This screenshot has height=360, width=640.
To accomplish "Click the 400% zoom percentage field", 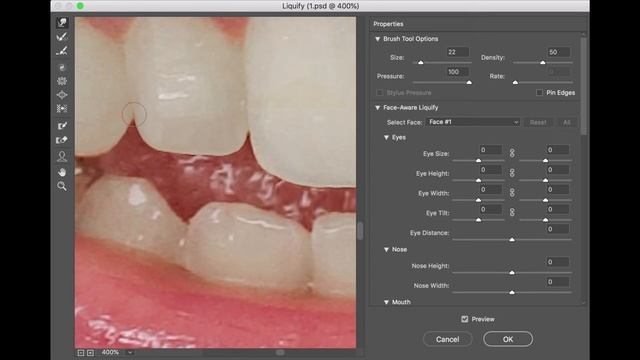I will [110, 352].
